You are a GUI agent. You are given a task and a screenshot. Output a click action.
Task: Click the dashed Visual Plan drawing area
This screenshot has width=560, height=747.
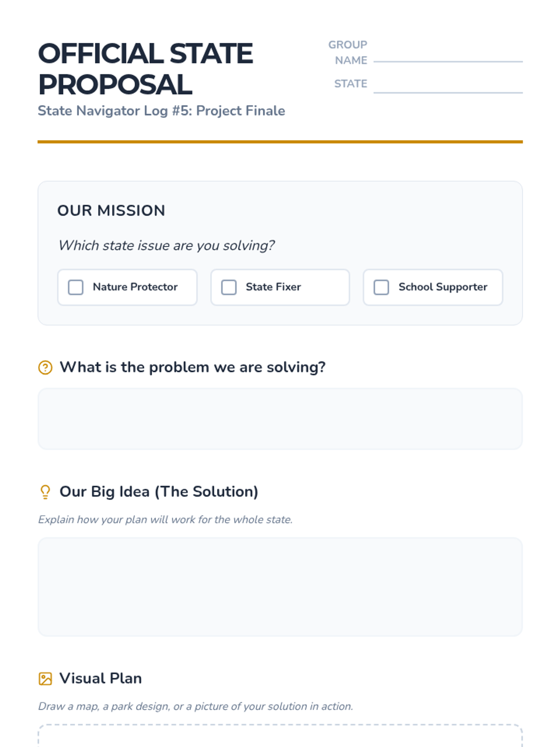click(280, 737)
